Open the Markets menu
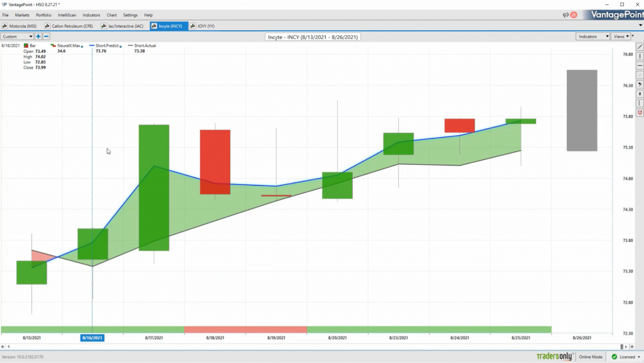Image resolution: width=644 pixels, height=363 pixels. [x=22, y=14]
